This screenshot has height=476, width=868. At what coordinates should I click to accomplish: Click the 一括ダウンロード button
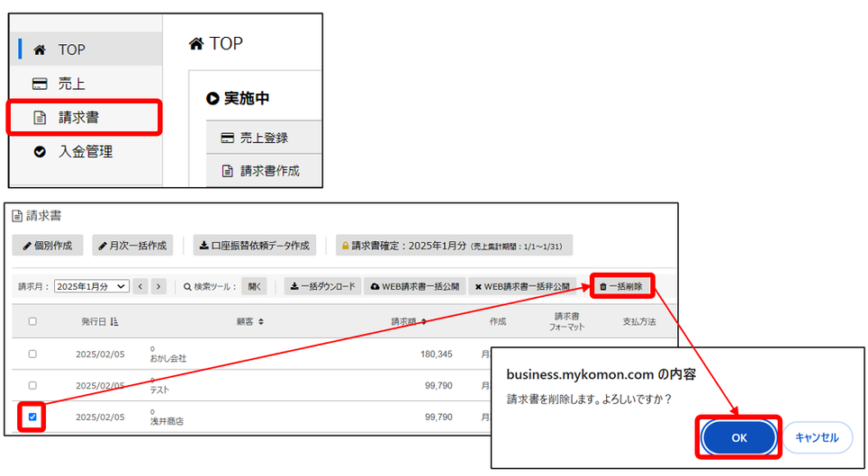pyautogui.click(x=323, y=286)
